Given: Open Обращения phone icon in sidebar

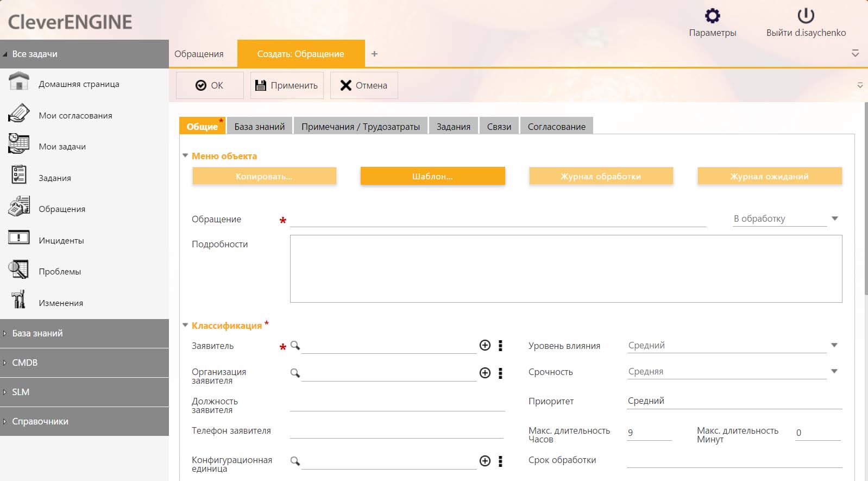Looking at the screenshot, I should coord(19,207).
